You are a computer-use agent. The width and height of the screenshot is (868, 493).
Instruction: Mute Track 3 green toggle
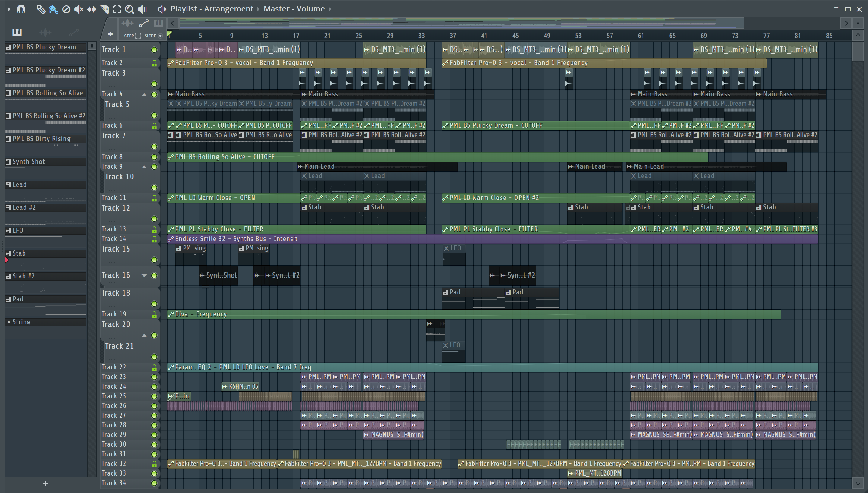coord(154,84)
